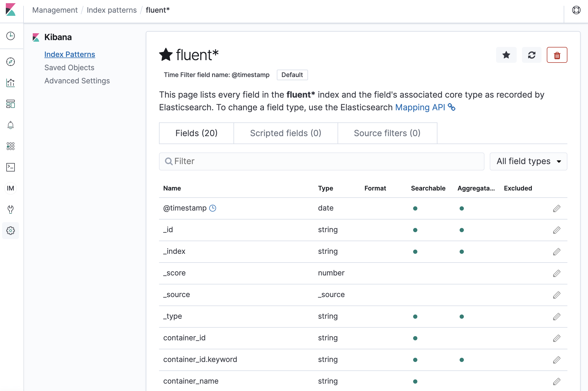Open the Mapping API link
The image size is (588, 391).
(420, 107)
